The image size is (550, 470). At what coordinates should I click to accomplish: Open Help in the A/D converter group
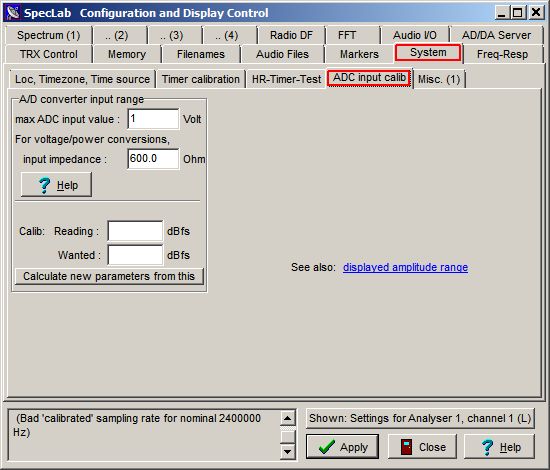pyautogui.click(x=56, y=184)
